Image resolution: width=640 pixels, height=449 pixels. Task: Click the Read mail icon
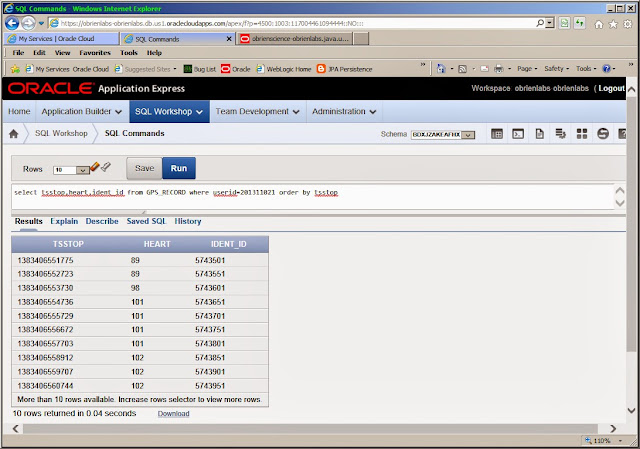[x=484, y=69]
